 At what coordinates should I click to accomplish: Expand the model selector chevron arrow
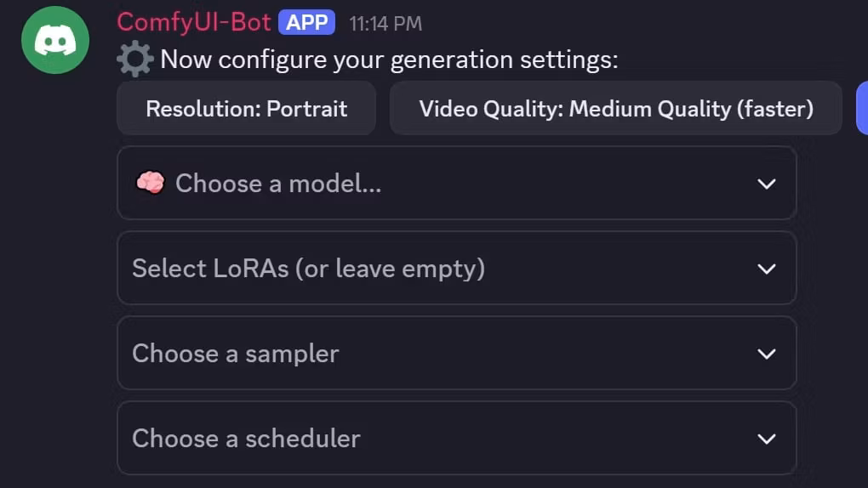[x=767, y=184]
